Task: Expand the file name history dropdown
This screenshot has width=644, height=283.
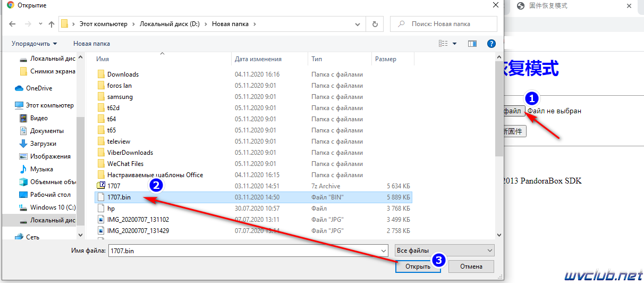Action: (x=383, y=250)
